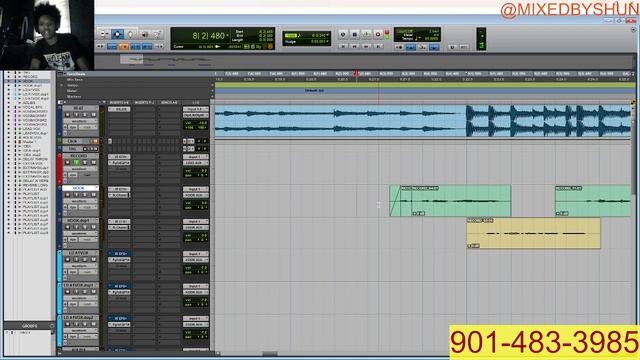Toggle MIDI Merge button
Screen dimensions: 640x360
434,48
